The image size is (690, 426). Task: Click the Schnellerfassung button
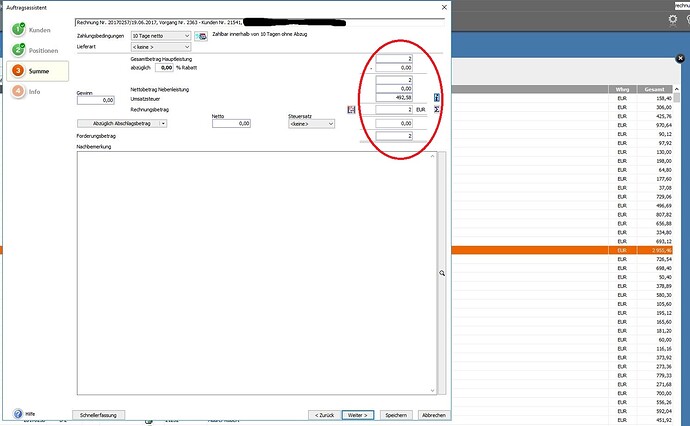[99, 415]
